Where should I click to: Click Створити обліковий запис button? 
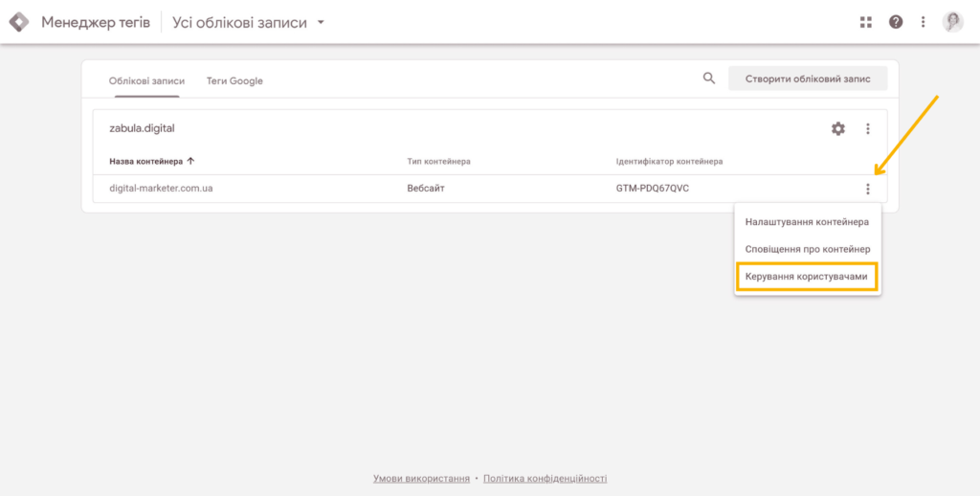(x=808, y=79)
